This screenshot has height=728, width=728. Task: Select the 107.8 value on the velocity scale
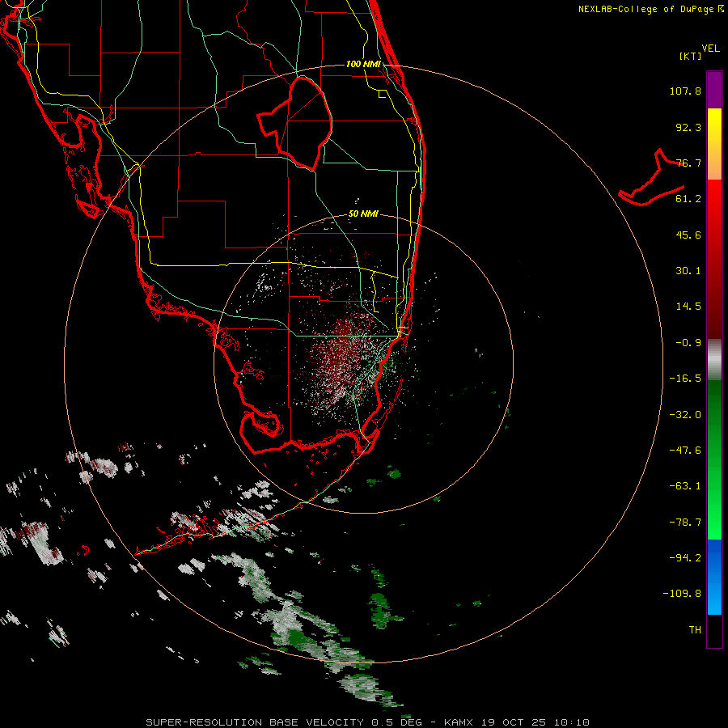(x=685, y=91)
